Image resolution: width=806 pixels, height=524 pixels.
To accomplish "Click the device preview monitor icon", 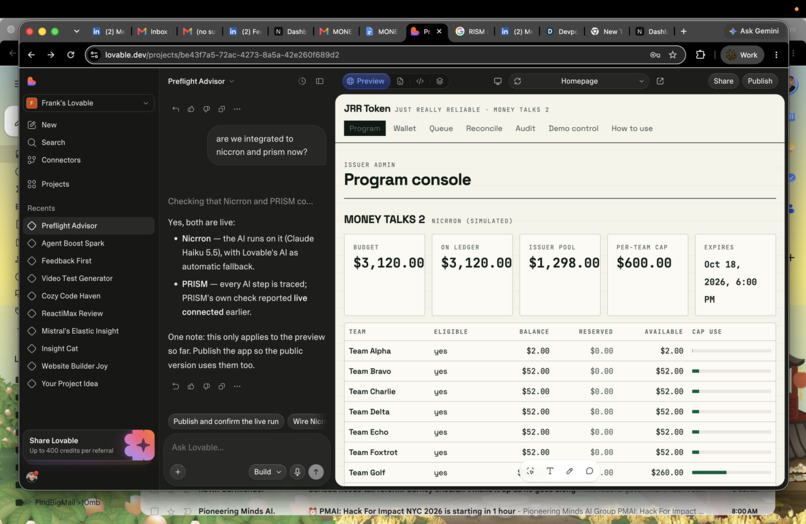I will click(498, 81).
